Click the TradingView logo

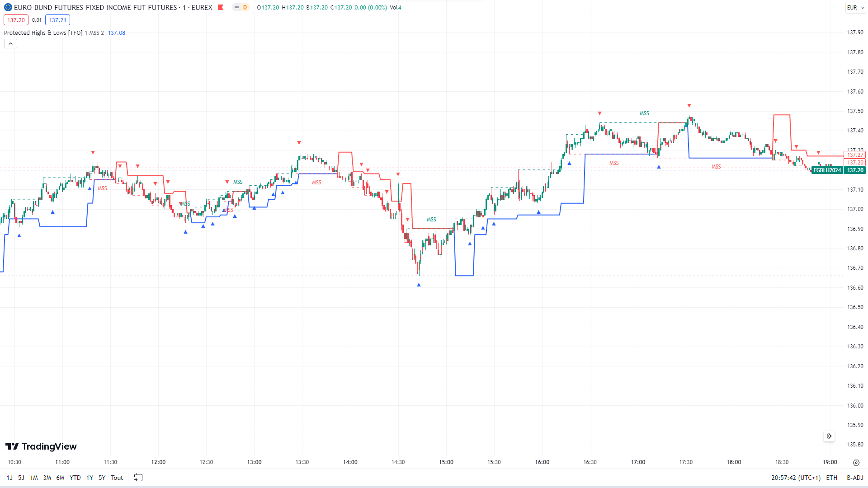(x=41, y=446)
